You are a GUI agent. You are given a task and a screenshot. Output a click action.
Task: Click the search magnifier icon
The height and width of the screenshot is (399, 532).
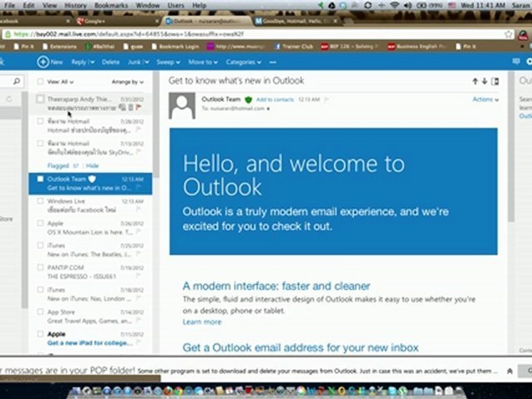(x=16, y=81)
